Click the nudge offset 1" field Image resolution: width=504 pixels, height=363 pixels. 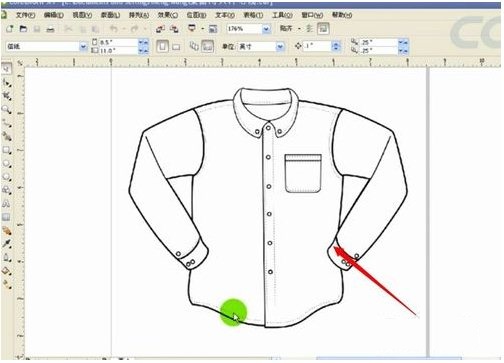pos(317,46)
